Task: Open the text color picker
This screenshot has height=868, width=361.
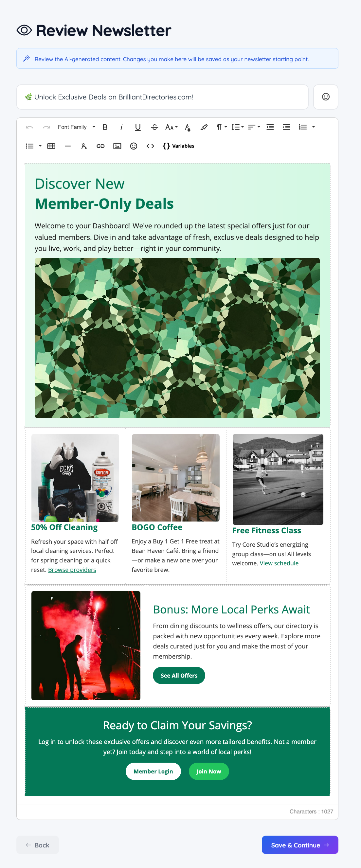Action: [x=188, y=127]
